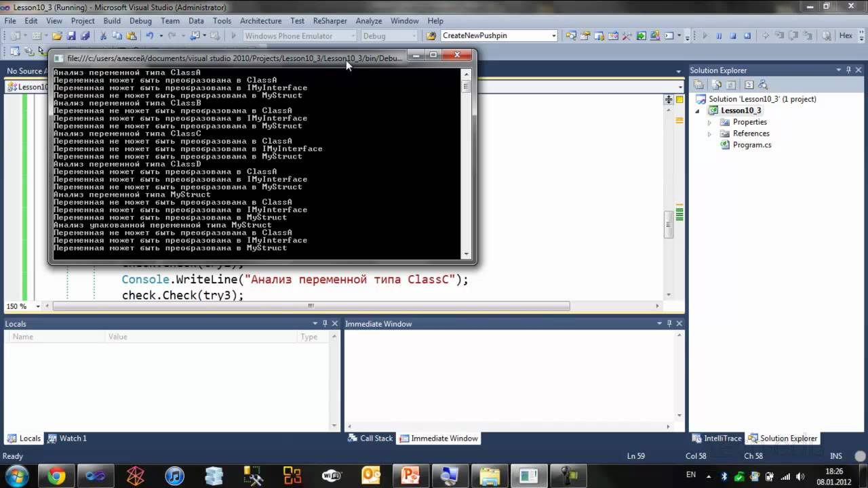
Task: Click the Type column header in Locals
Action: (314, 337)
